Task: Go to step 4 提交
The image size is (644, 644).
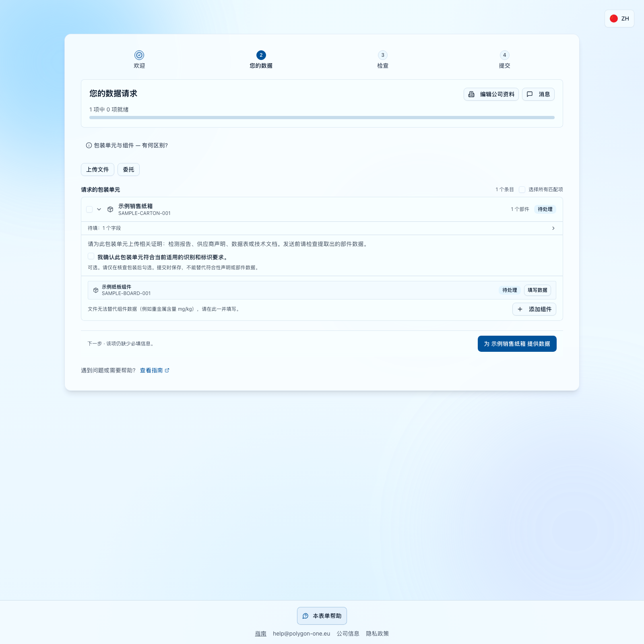Action: click(x=505, y=60)
